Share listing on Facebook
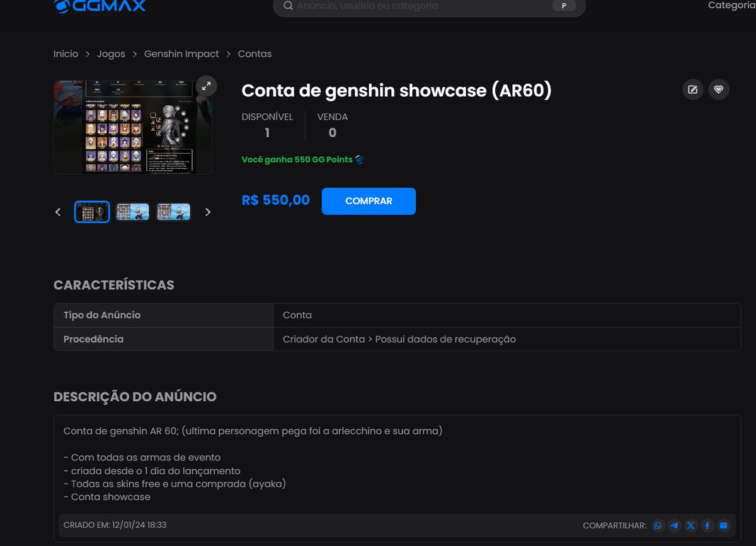Screen dimensions: 756x546 707,525
